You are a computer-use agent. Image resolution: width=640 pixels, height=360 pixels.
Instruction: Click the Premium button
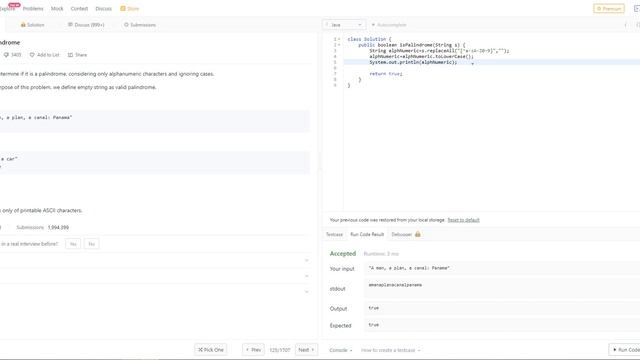(x=609, y=9)
